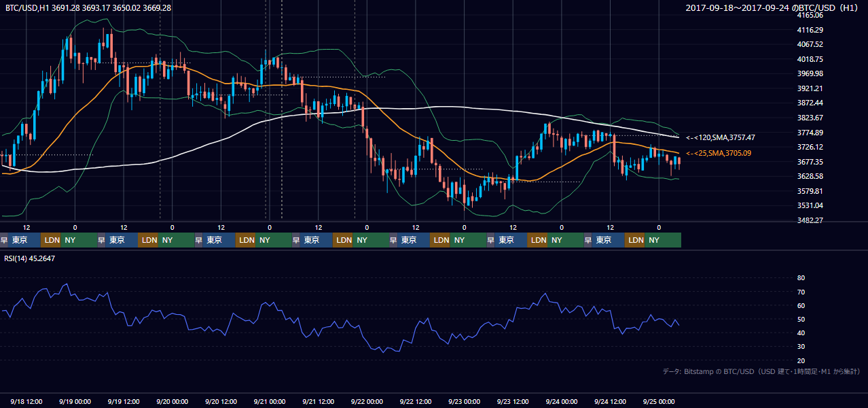Select the 25 SMA 3705.09 label

[x=719, y=153]
